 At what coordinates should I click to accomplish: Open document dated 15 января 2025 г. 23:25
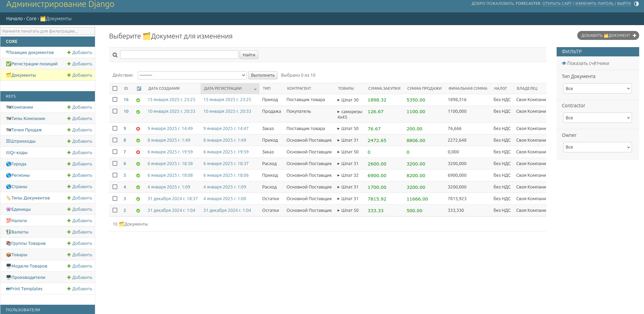[x=171, y=100]
